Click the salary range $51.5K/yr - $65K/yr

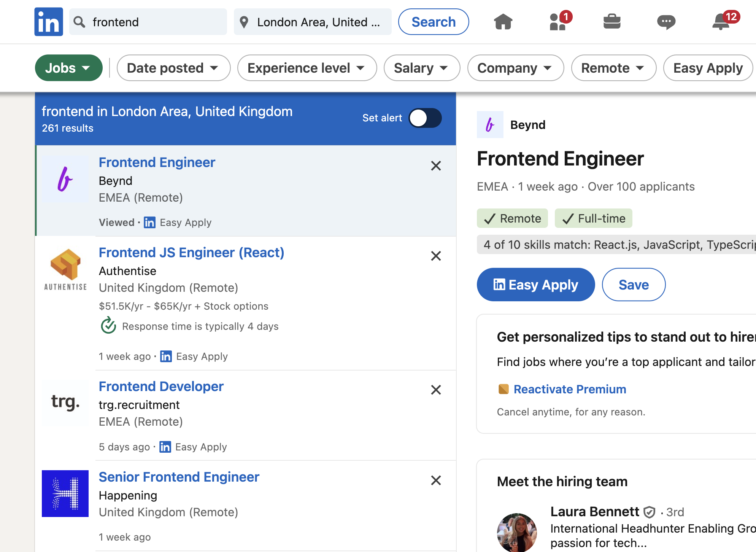click(145, 306)
